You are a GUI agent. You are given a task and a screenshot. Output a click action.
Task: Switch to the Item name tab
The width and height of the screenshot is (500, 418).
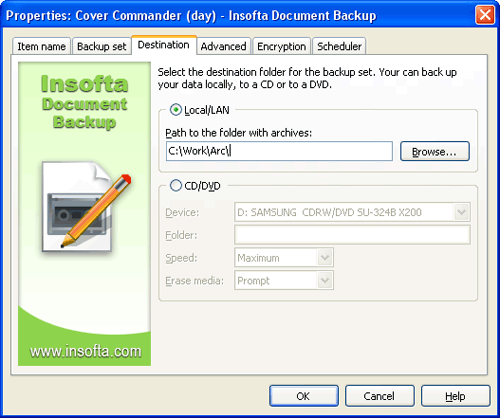click(x=41, y=46)
